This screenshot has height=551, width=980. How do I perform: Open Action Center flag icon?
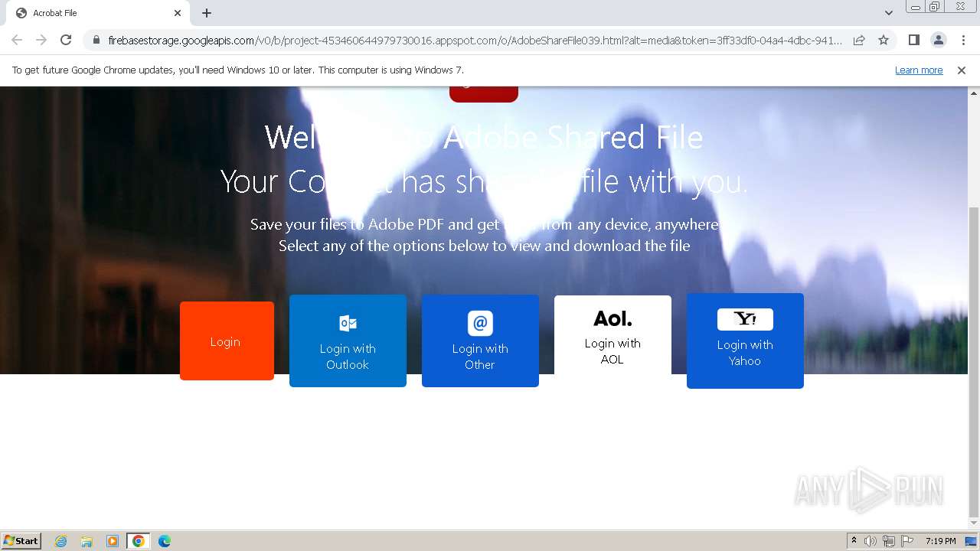907,541
